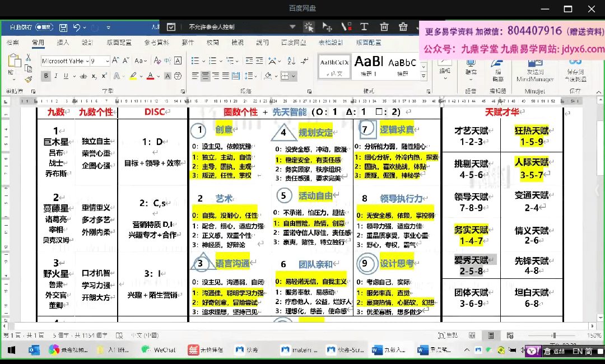Click the Undo arrow
Image resolution: width=605 pixels, height=364 pixels.
coord(77,27)
